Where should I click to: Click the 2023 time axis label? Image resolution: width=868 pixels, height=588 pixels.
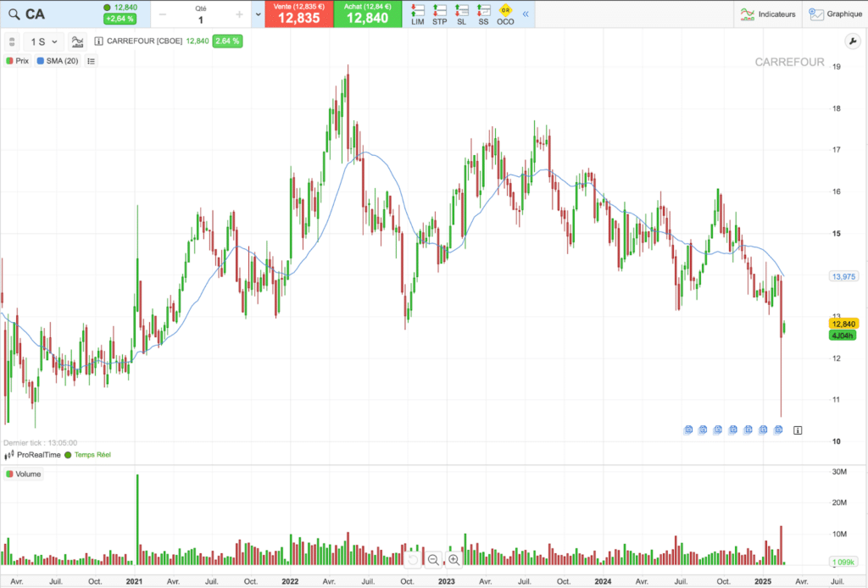tap(446, 581)
